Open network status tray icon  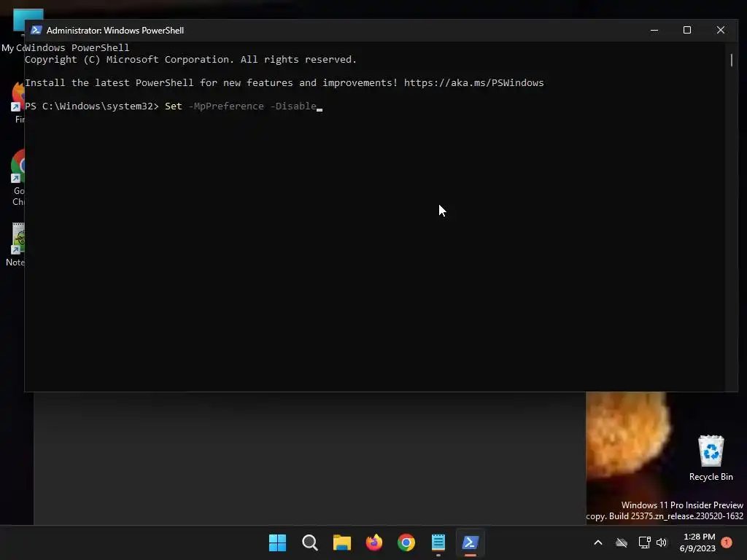pos(644,542)
